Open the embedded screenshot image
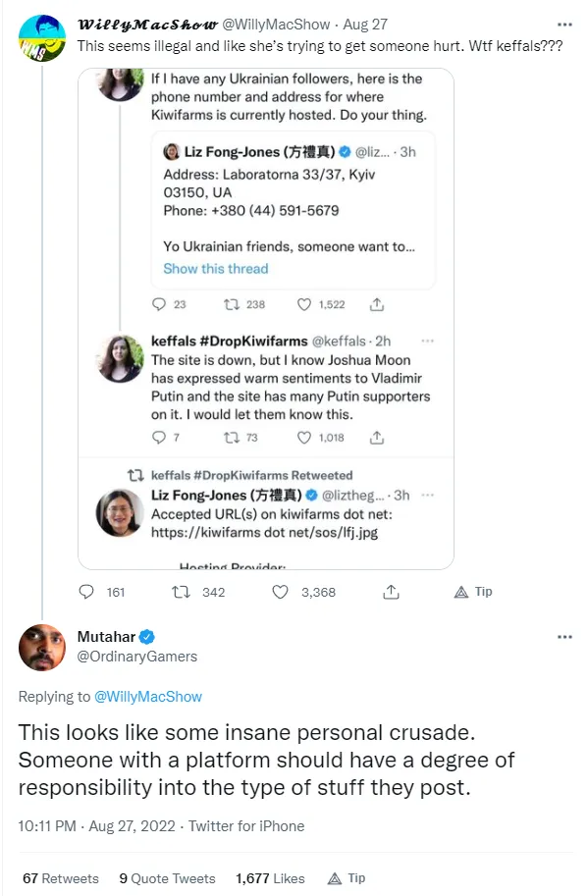 coord(266,319)
